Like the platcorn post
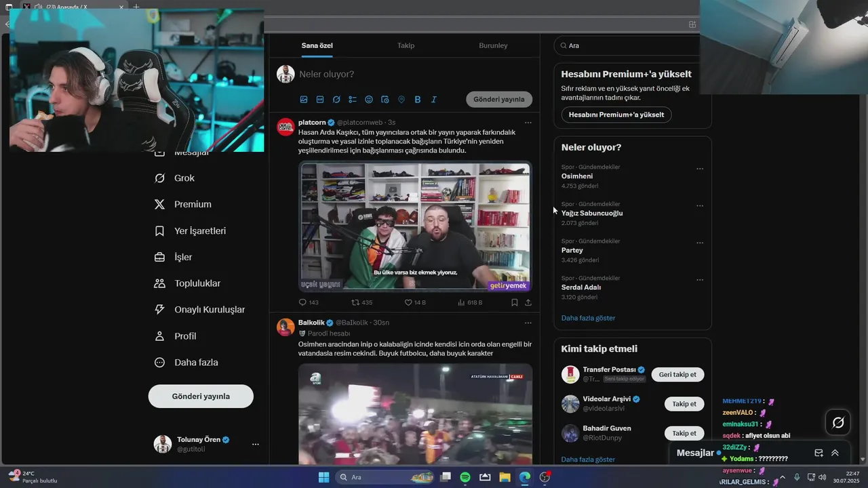This screenshot has height=488, width=868. pos(415,302)
